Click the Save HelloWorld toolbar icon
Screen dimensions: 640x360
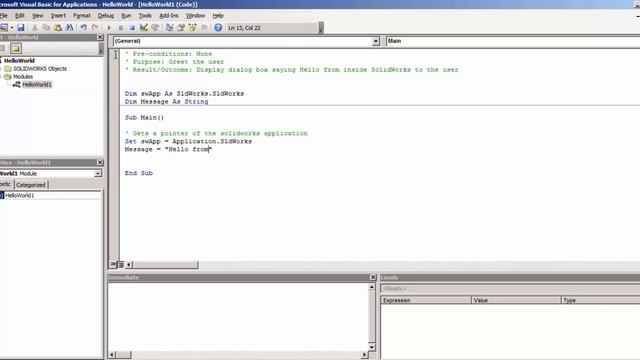click(21, 28)
